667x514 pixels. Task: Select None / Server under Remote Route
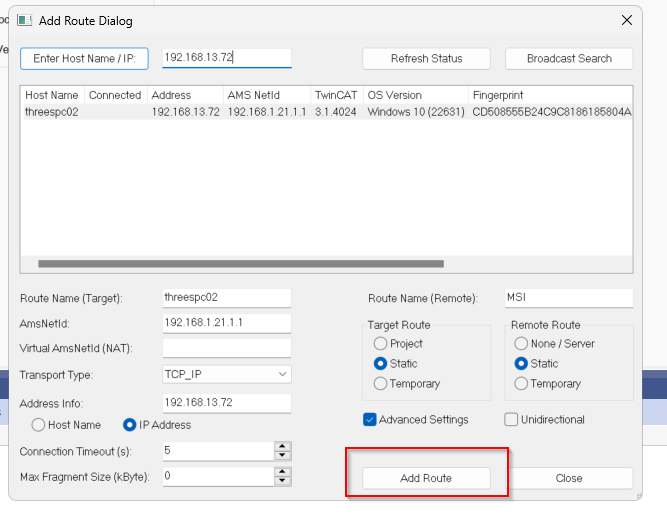pyautogui.click(x=521, y=343)
